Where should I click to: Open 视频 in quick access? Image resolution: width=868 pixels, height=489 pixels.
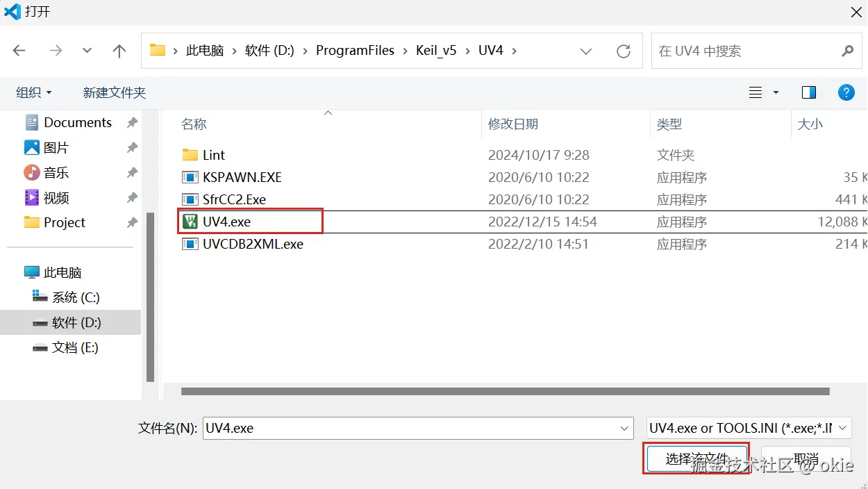tap(47, 197)
